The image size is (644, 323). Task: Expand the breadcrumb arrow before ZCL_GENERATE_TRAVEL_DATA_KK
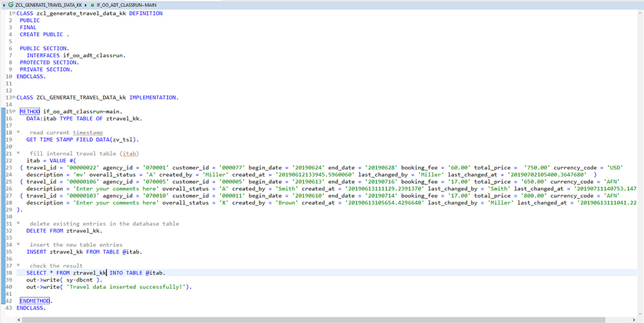[x=4, y=4]
